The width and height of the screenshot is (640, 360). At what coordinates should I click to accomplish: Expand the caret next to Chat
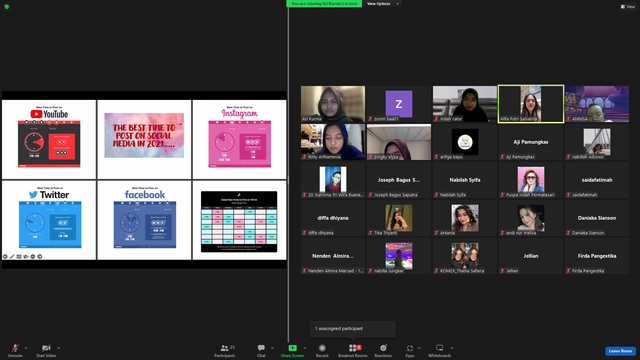pos(272,348)
